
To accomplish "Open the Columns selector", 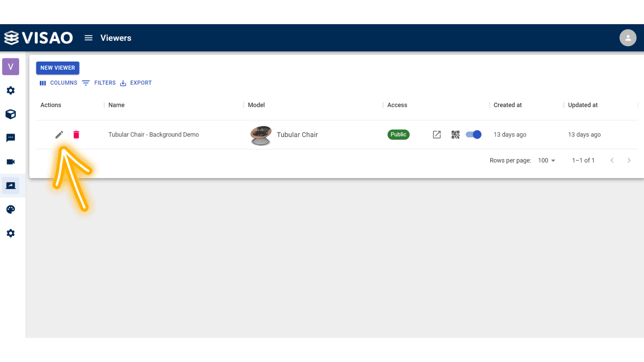I will [x=58, y=83].
